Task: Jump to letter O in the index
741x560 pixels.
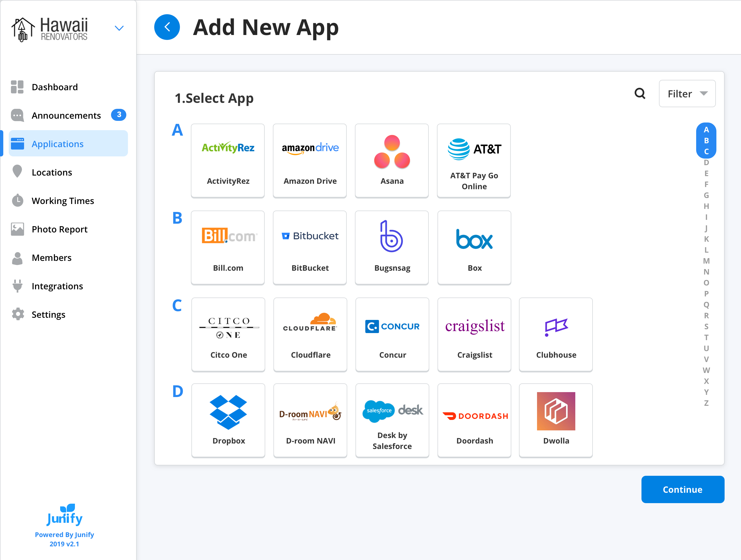Action: coord(706,283)
